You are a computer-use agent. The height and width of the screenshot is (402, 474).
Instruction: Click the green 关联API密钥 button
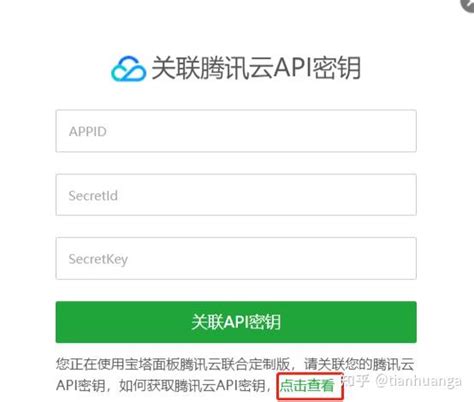(236, 322)
